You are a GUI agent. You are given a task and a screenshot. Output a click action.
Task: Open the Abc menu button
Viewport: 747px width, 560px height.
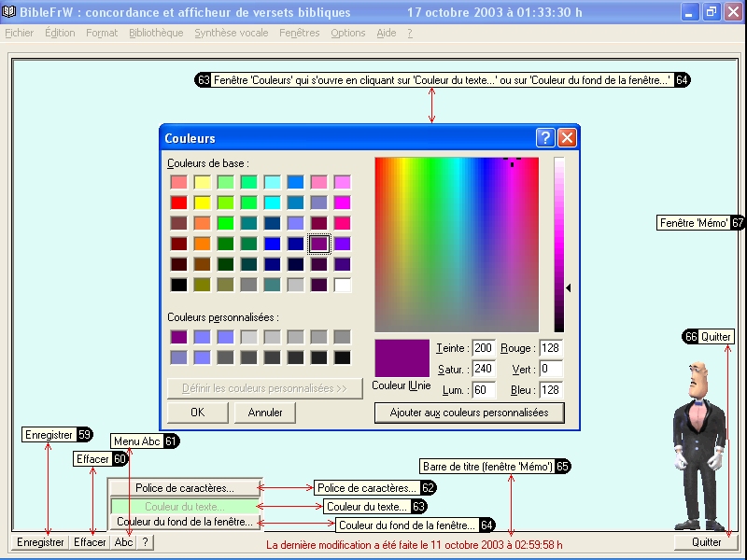pos(123,542)
